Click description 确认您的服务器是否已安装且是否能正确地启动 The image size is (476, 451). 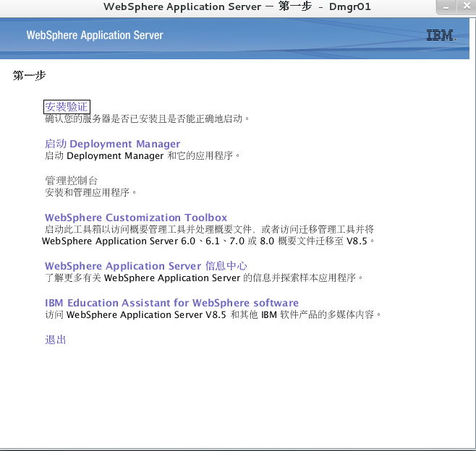[148, 119]
